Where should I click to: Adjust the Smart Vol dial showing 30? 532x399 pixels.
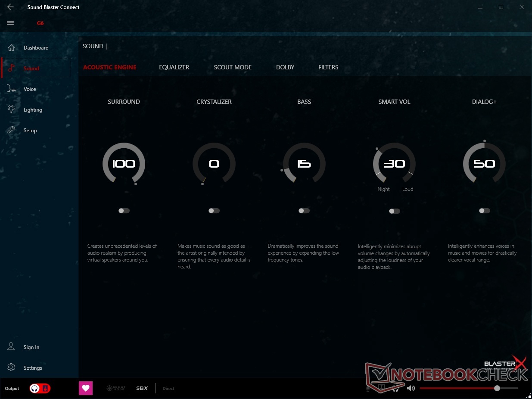point(394,164)
